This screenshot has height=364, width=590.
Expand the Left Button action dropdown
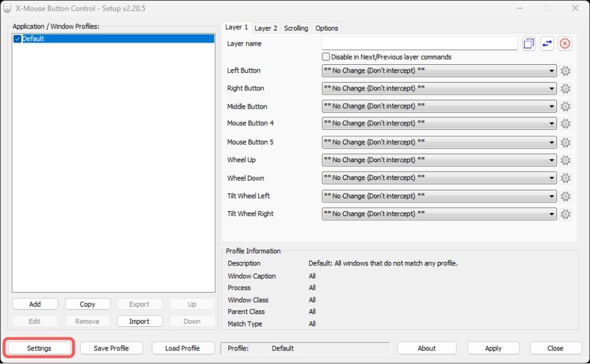coord(439,71)
